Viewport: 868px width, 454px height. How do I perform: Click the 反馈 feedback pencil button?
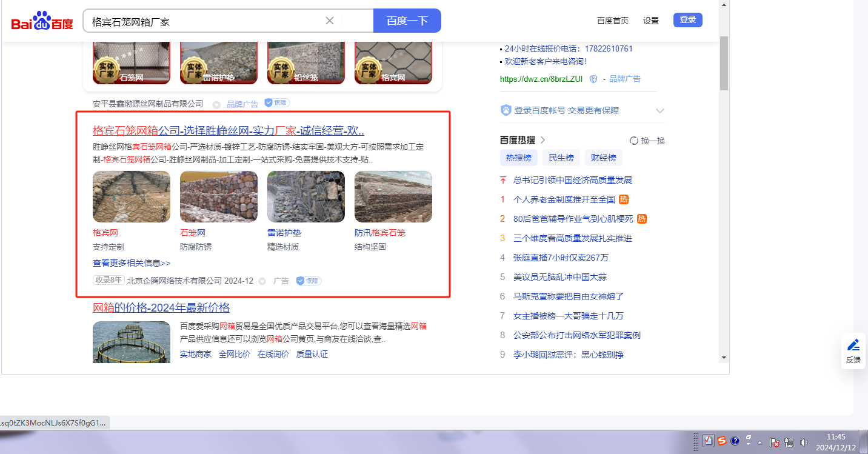(853, 351)
